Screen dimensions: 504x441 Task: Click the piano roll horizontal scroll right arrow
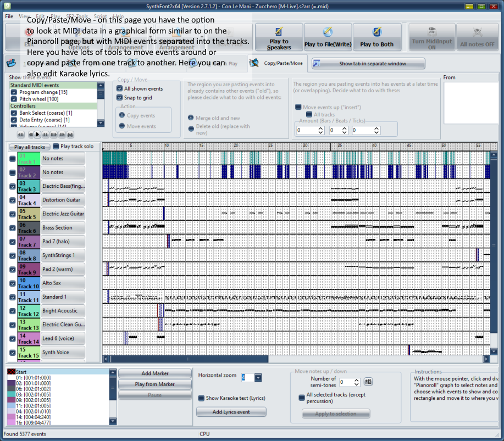click(486, 359)
